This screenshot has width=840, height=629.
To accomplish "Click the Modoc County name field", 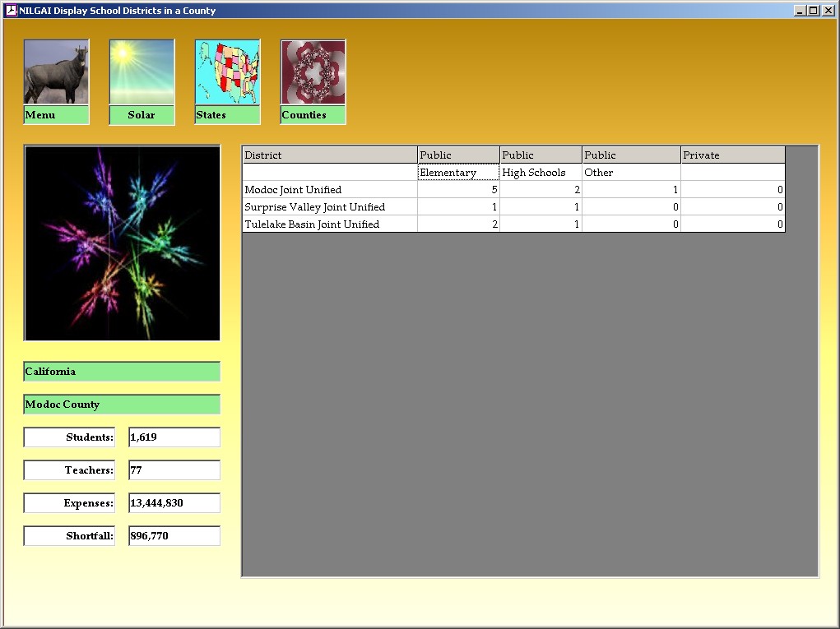I will [122, 405].
